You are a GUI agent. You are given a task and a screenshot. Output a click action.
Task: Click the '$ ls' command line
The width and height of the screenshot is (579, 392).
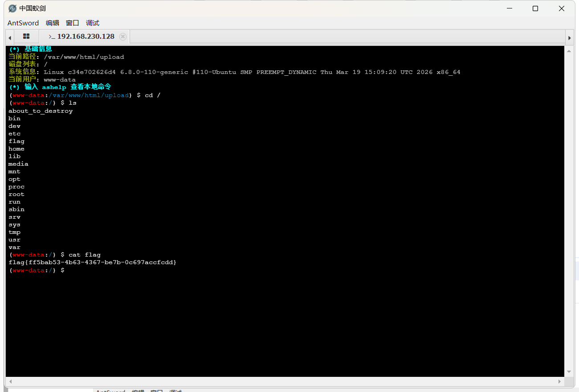tap(42, 103)
